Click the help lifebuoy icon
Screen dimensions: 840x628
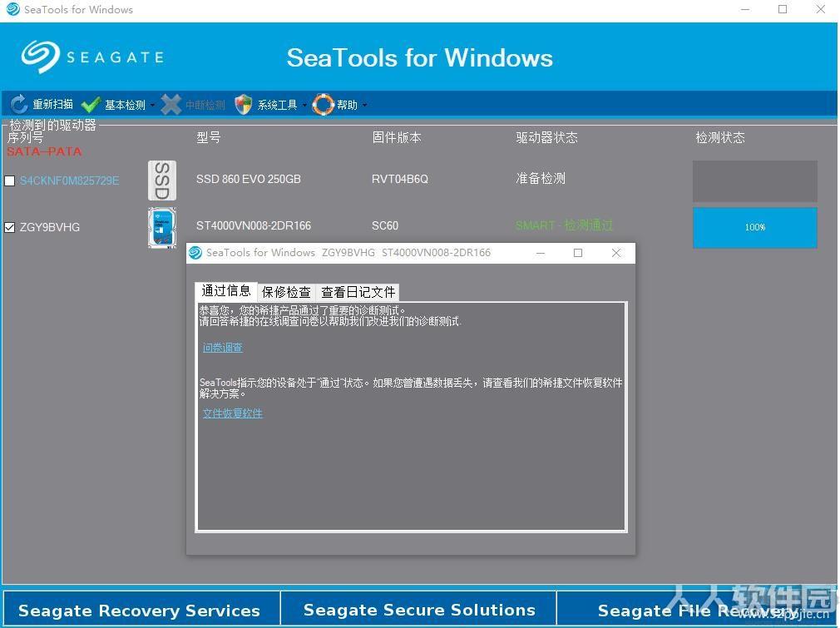coord(323,105)
